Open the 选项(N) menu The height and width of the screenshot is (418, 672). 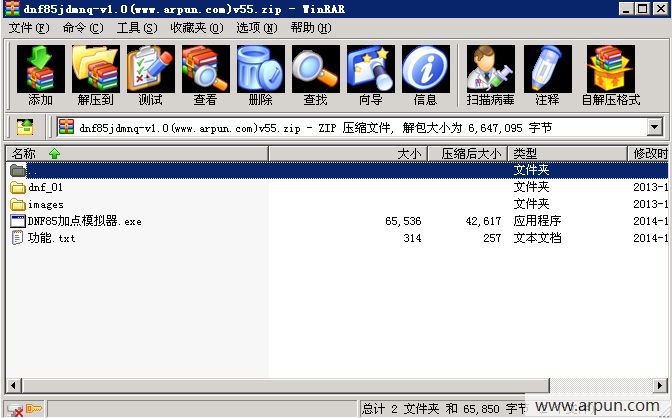click(257, 28)
